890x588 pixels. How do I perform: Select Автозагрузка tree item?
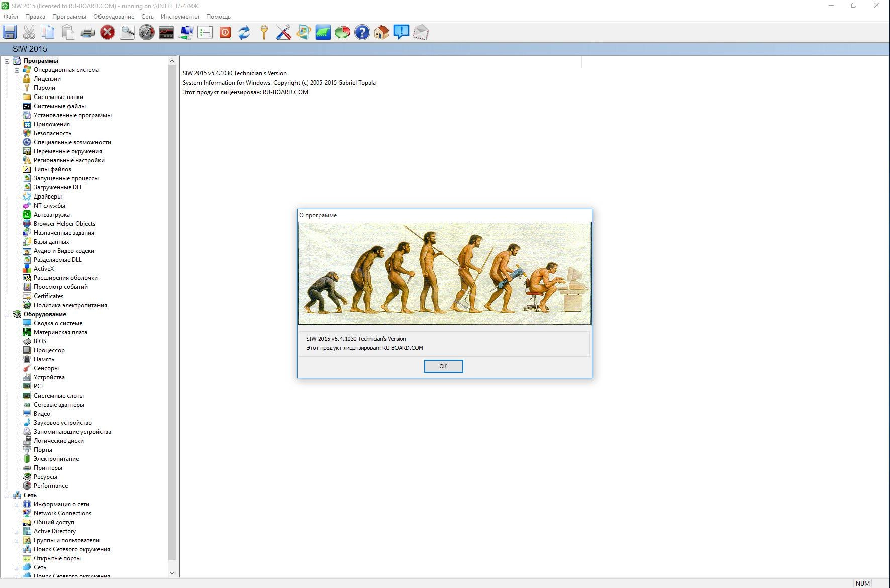click(x=52, y=215)
